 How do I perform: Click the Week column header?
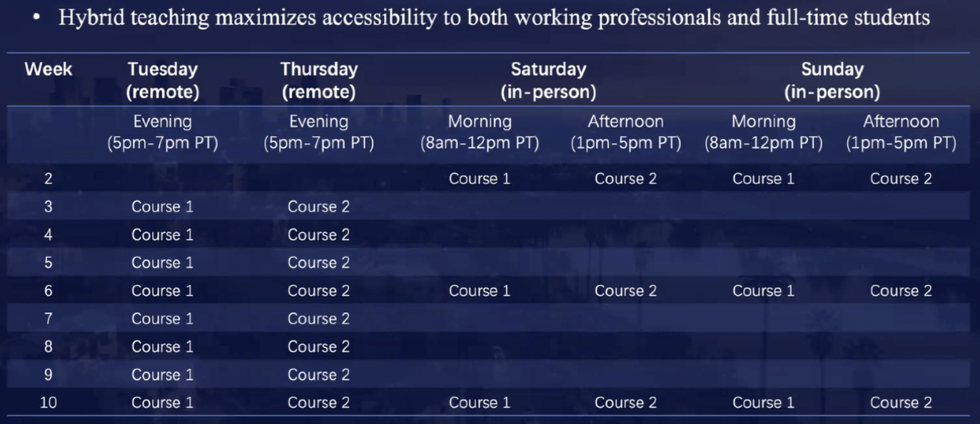pyautogui.click(x=48, y=69)
